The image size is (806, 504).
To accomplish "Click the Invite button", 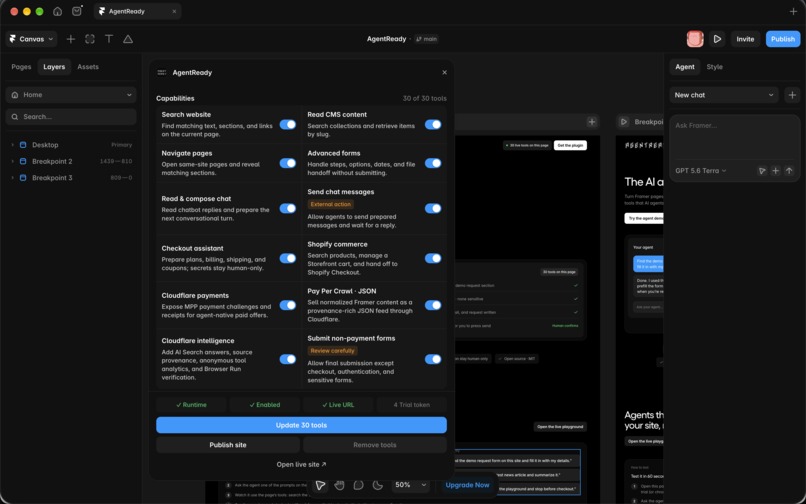I will [x=745, y=39].
